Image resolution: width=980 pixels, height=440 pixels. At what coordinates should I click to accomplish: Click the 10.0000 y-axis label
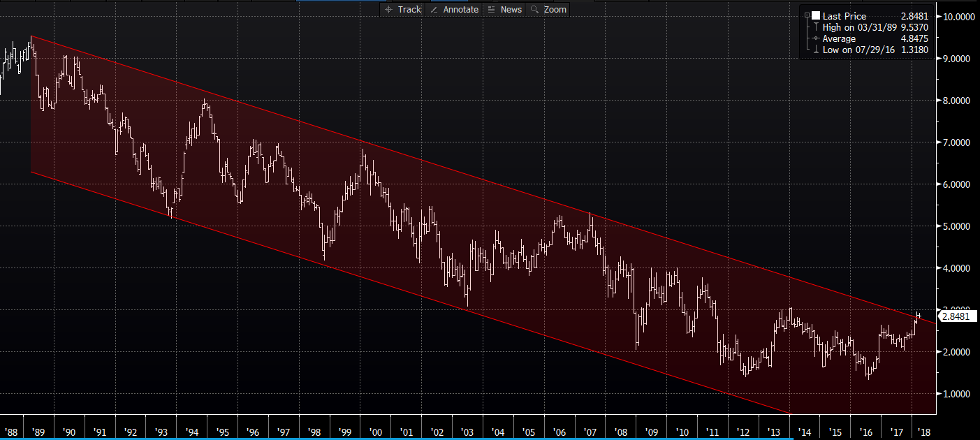(957, 17)
